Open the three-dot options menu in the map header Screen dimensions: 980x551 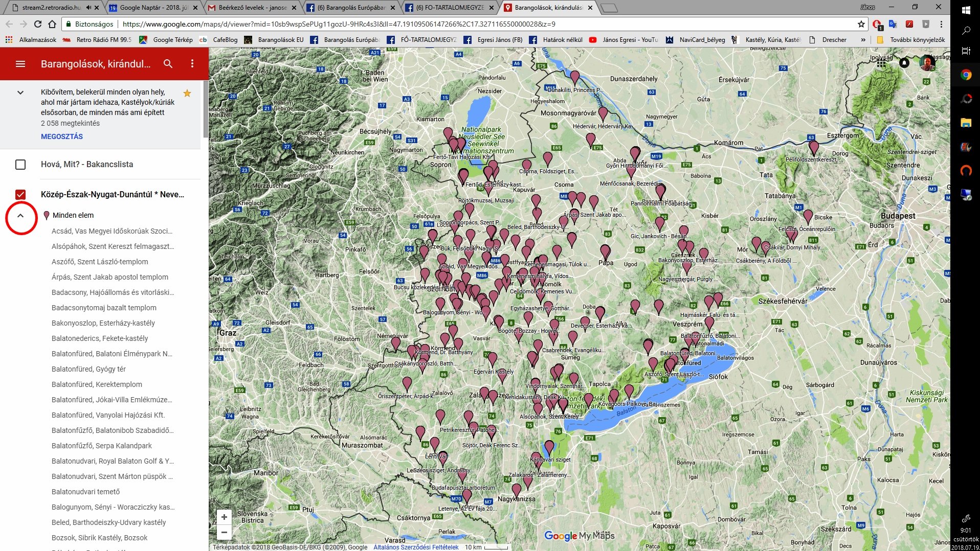pyautogui.click(x=192, y=64)
